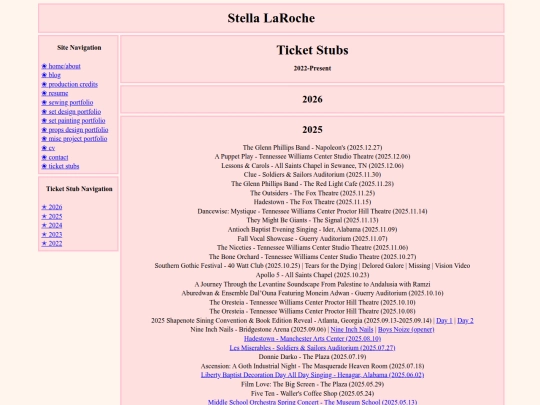The image size is (540, 405).
Task: Open Liberty Baptist Decoration Day Singing link
Action: tap(312, 375)
